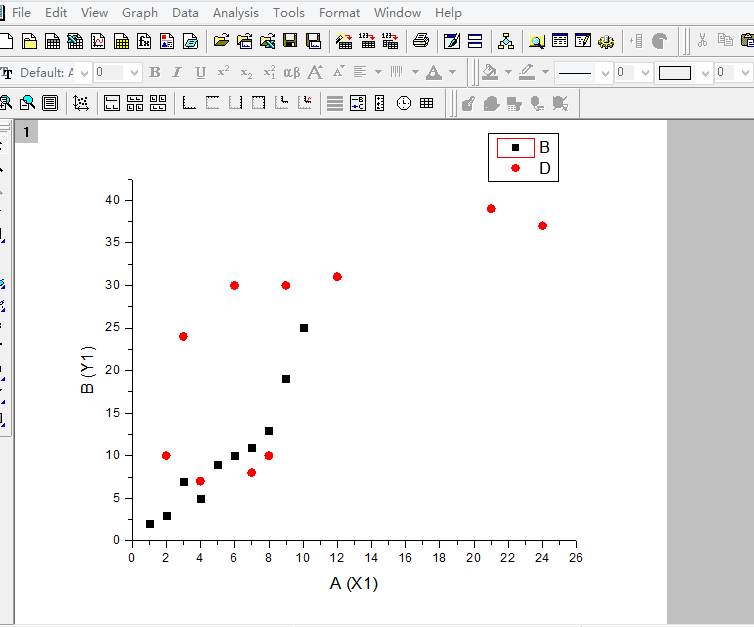Click the Open project folder icon
Image resolution: width=754 pixels, height=627 pixels.
coord(221,41)
